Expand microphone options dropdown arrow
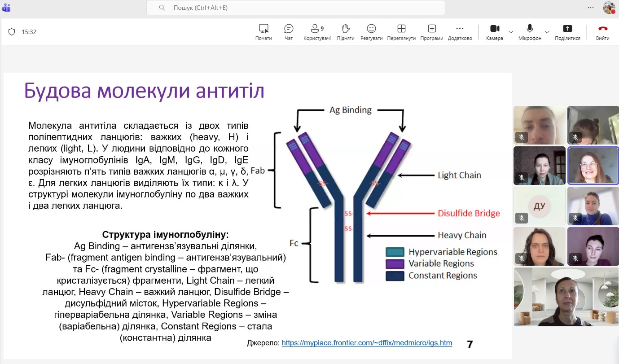 (x=547, y=32)
